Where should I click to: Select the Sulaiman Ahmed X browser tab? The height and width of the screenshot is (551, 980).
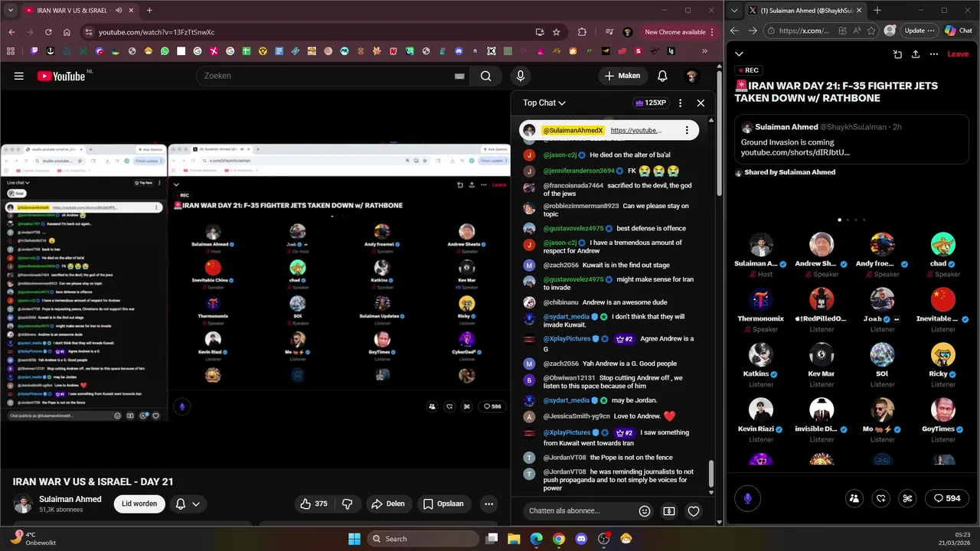[x=806, y=11]
